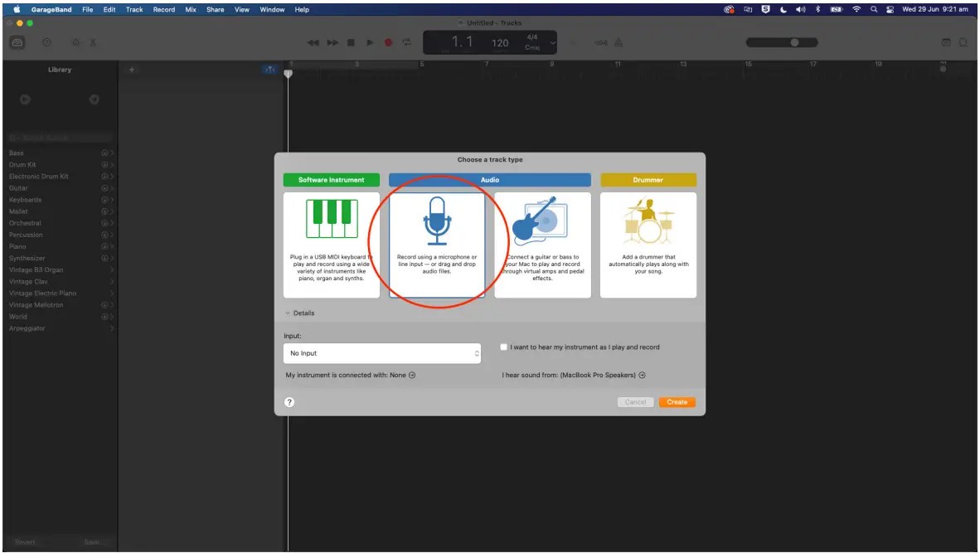Enable hearing my instrument as I play checkbox
Viewport: 980px width, 553px height.
pos(504,347)
